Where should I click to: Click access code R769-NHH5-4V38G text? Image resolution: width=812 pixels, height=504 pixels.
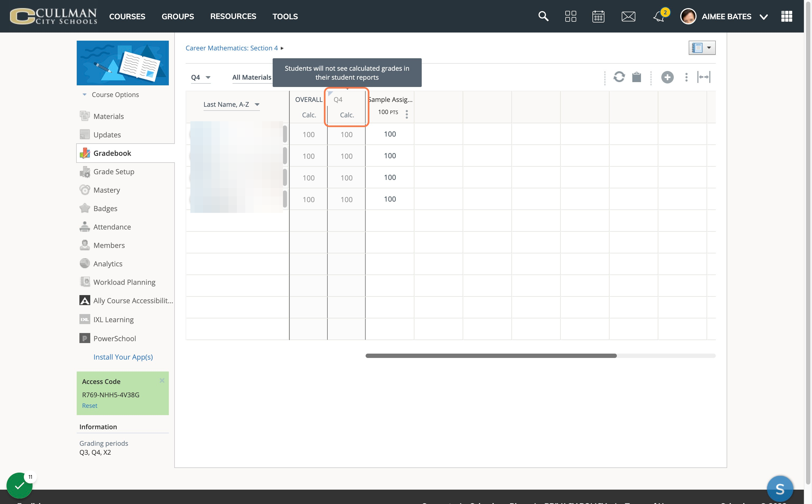coord(111,395)
